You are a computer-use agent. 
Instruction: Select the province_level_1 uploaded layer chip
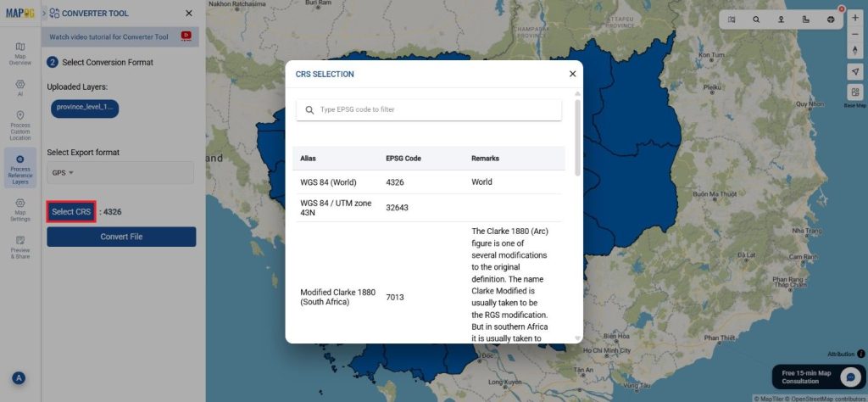[85, 109]
